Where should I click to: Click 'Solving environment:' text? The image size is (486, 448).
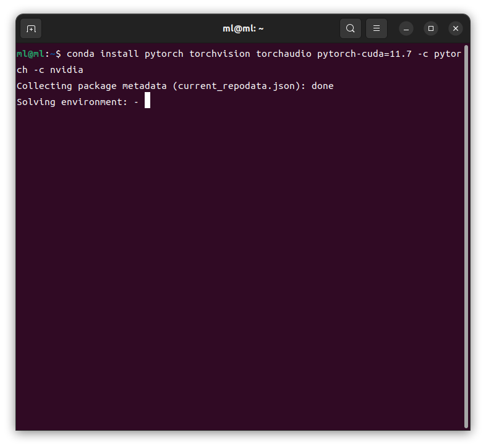coord(72,102)
